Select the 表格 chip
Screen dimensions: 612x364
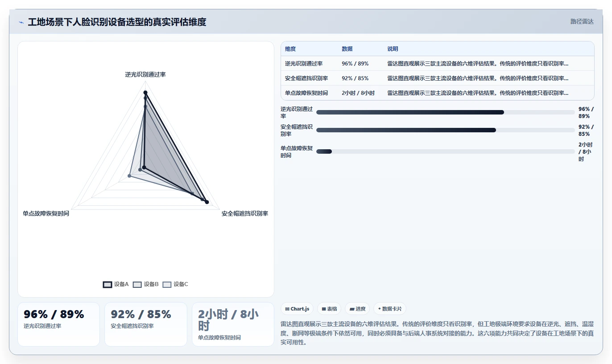coord(329,309)
